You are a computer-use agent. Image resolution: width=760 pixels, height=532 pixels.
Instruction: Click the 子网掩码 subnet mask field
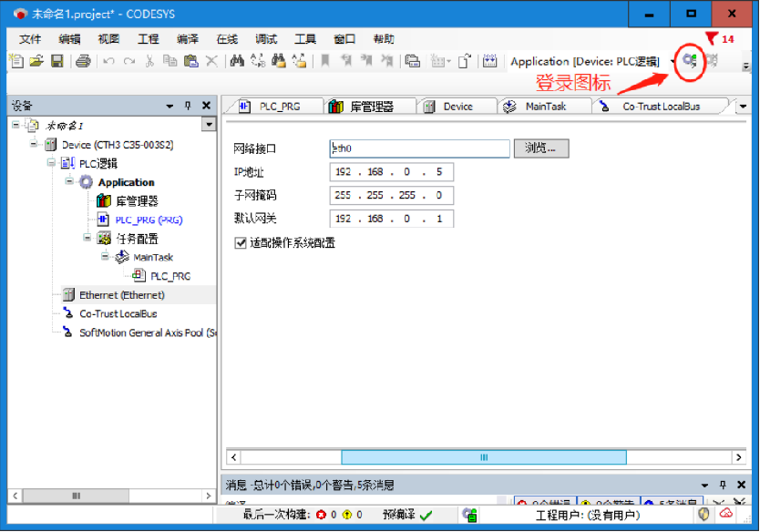(391, 195)
